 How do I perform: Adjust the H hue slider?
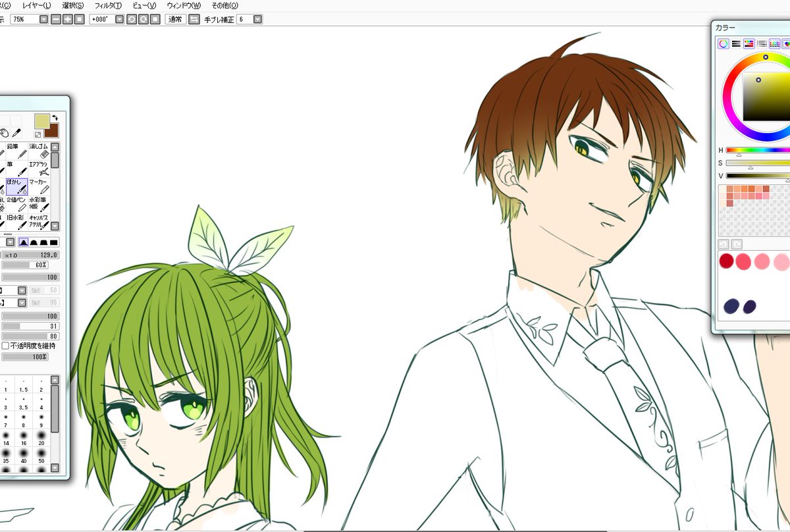[x=758, y=150]
